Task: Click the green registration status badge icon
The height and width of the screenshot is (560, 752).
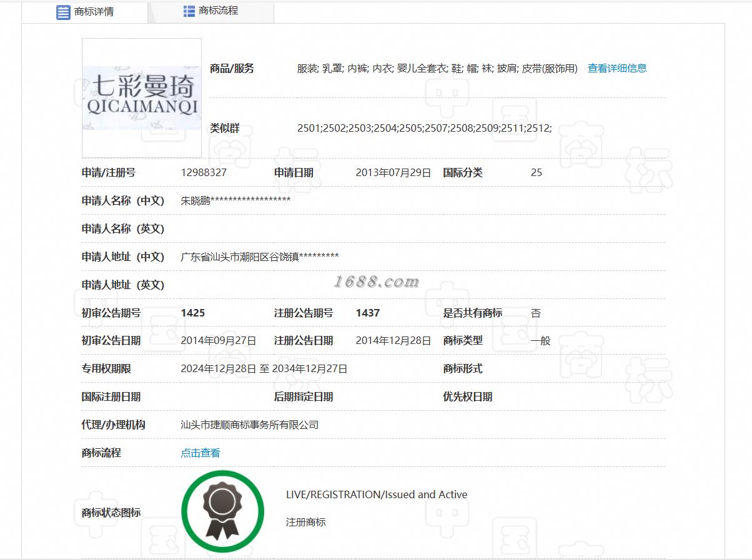Action: coord(222,511)
